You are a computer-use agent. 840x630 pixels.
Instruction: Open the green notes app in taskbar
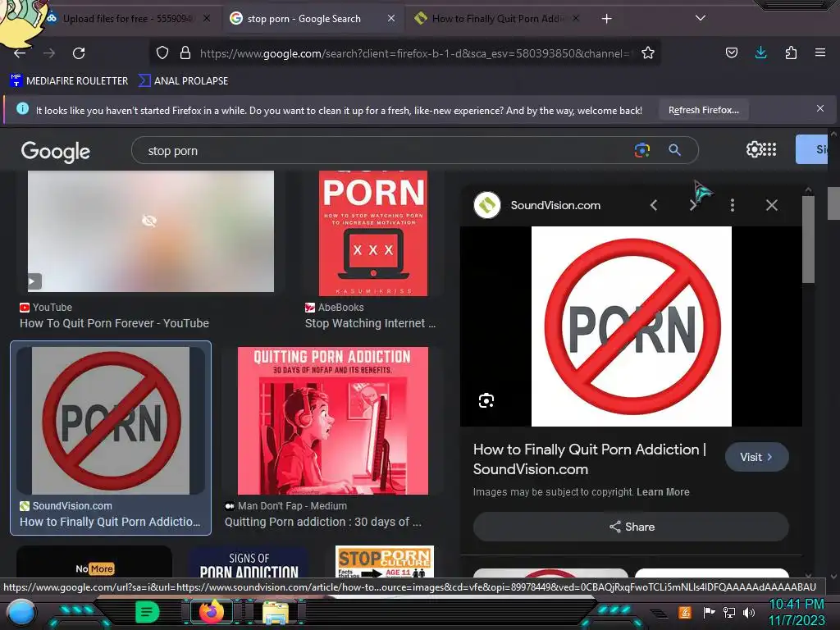(148, 612)
